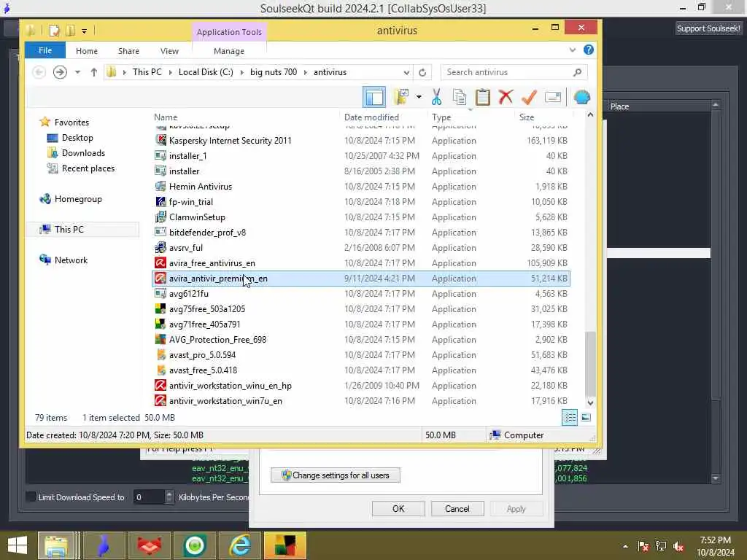Select Downloads in Favorites
Screen dimensions: 747x560
[x=83, y=153]
